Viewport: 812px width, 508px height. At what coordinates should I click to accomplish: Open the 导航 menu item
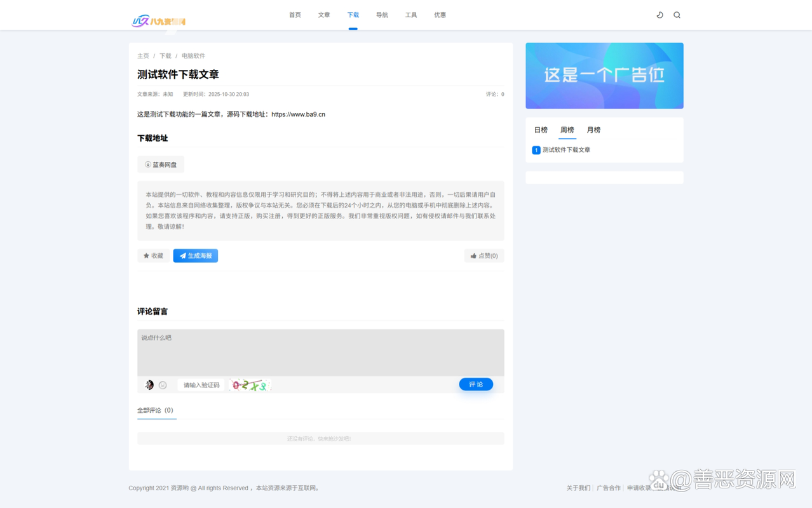click(381, 14)
